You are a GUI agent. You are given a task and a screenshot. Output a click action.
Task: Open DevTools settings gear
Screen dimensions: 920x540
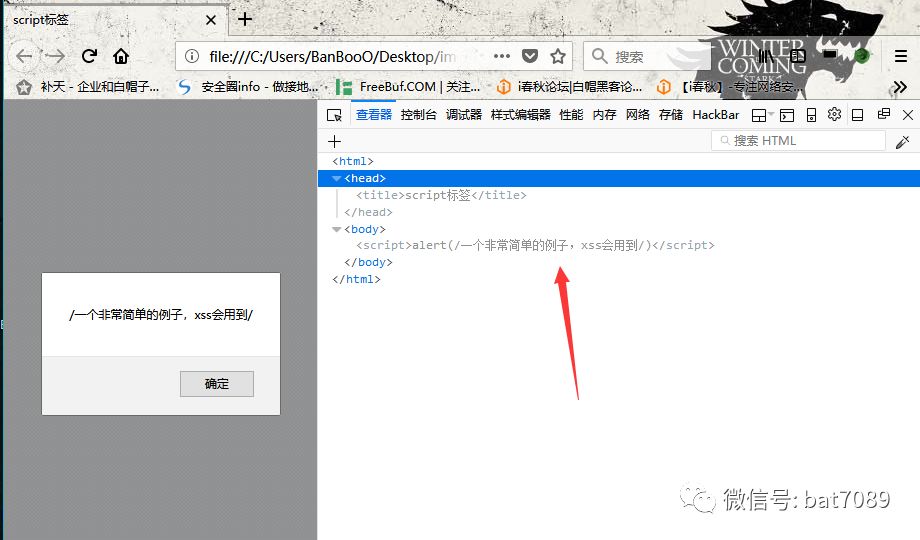(834, 114)
